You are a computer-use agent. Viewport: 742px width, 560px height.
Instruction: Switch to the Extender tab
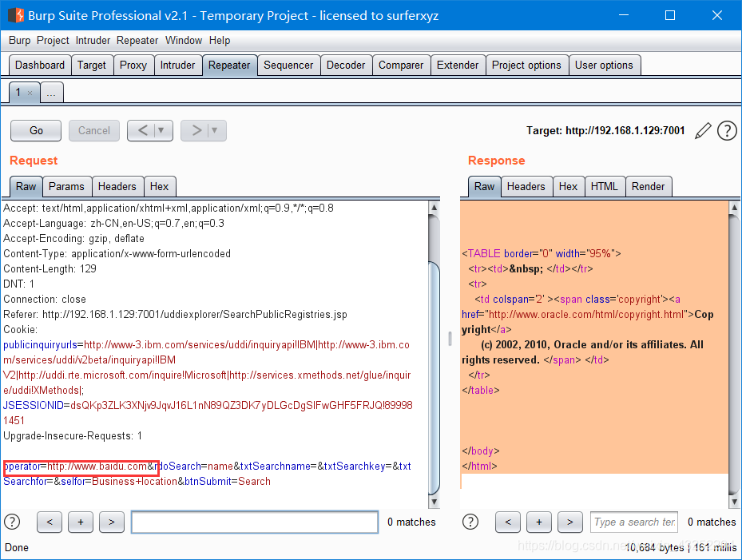tap(458, 65)
